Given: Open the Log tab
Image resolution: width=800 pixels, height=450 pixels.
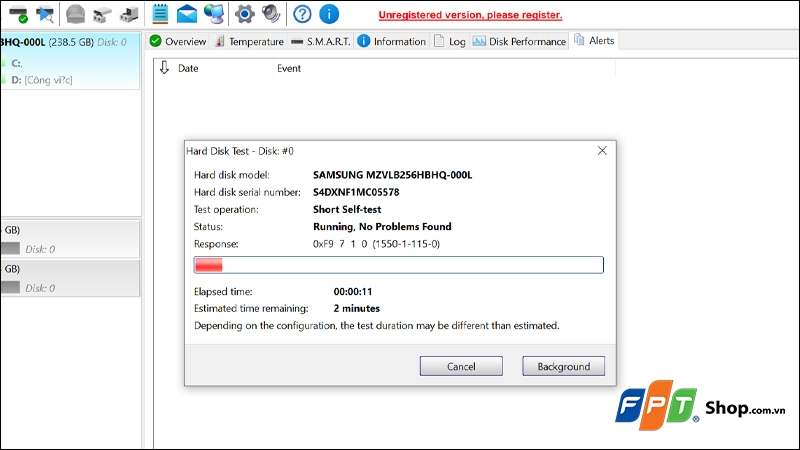Looking at the screenshot, I should (x=449, y=41).
